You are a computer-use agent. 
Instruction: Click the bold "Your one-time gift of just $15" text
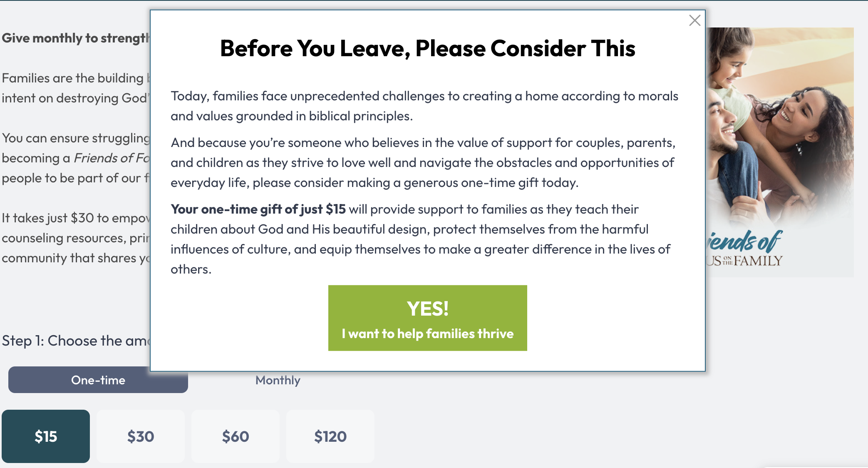[x=258, y=209]
